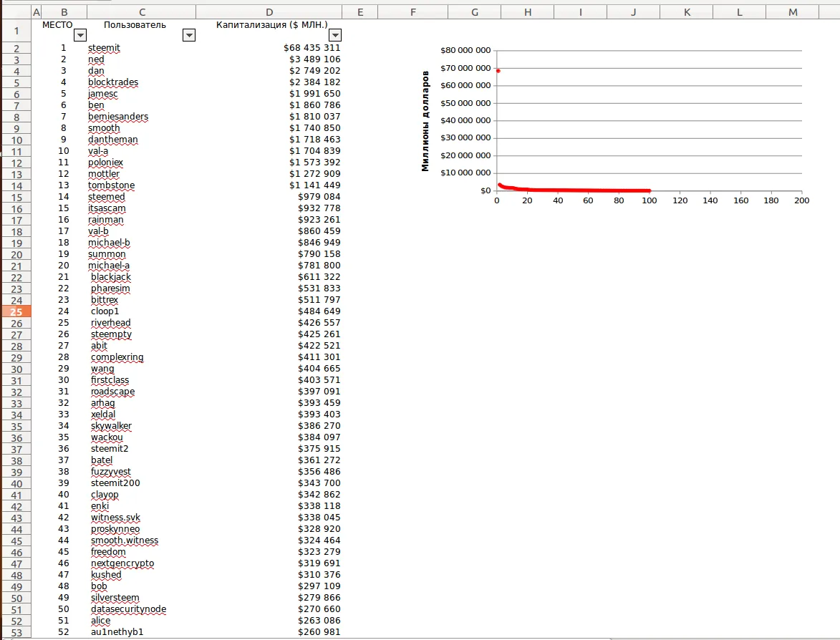Click the chart's Миллионы долларов axis title

click(x=425, y=121)
